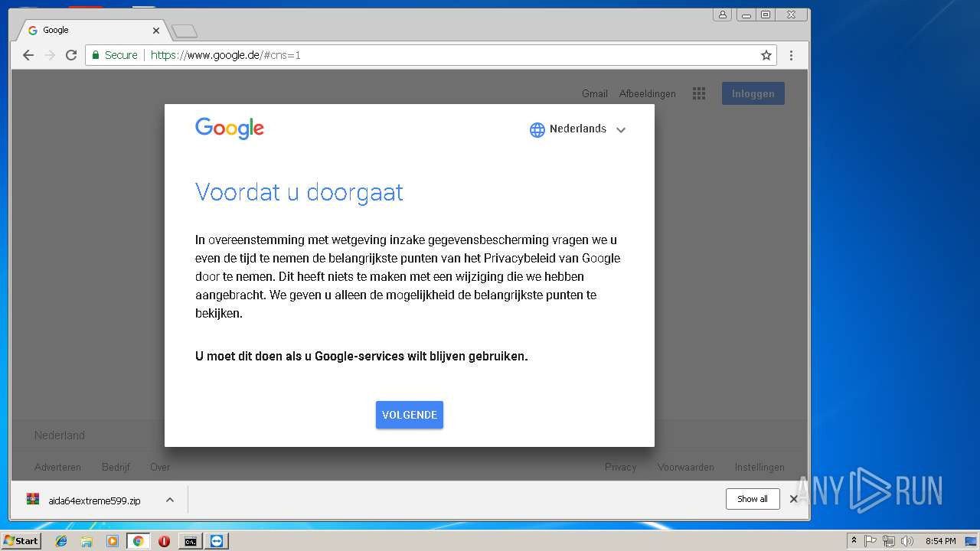Reload the page with refresh icon
The height and width of the screenshot is (551, 980).
point(71,55)
